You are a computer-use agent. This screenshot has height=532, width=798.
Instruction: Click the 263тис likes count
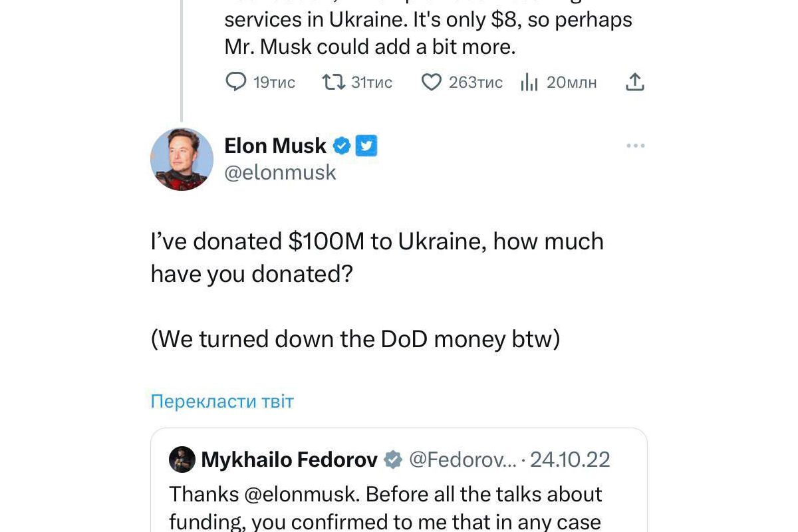coord(475,82)
